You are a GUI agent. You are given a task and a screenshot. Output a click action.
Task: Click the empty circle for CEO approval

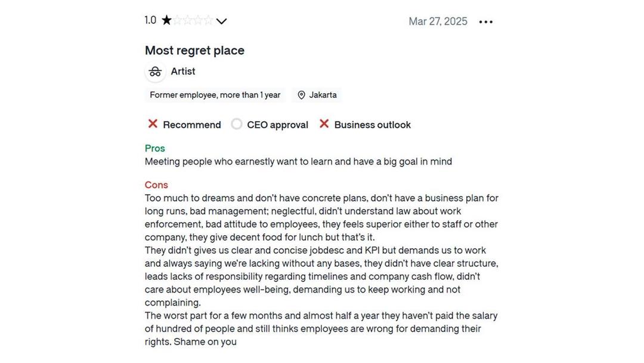click(237, 124)
